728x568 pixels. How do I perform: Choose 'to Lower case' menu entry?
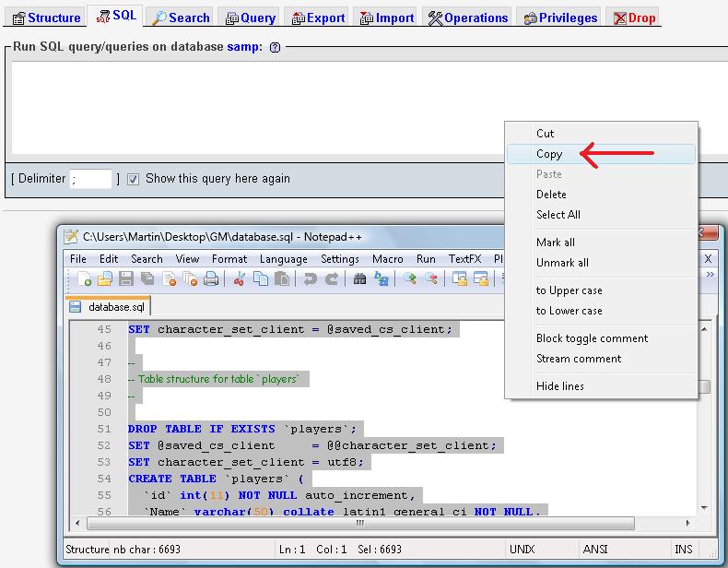pos(601,311)
